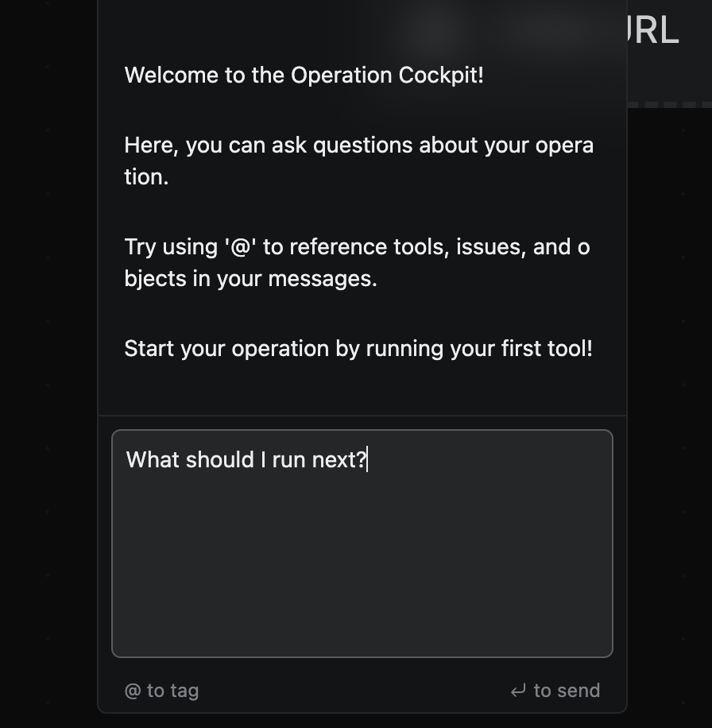712x728 pixels.
Task: Click the dashed line beneath the URL heading
Action: click(669, 105)
